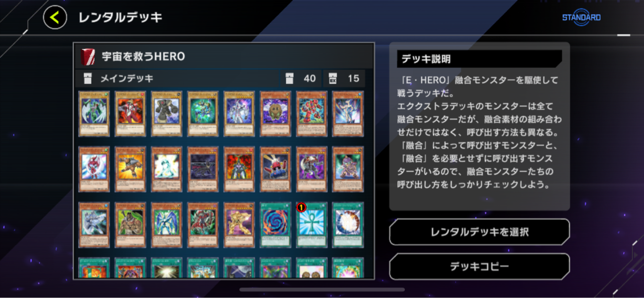Tap the extra deck count 15 indicator
The height and width of the screenshot is (298, 644).
[x=345, y=79]
